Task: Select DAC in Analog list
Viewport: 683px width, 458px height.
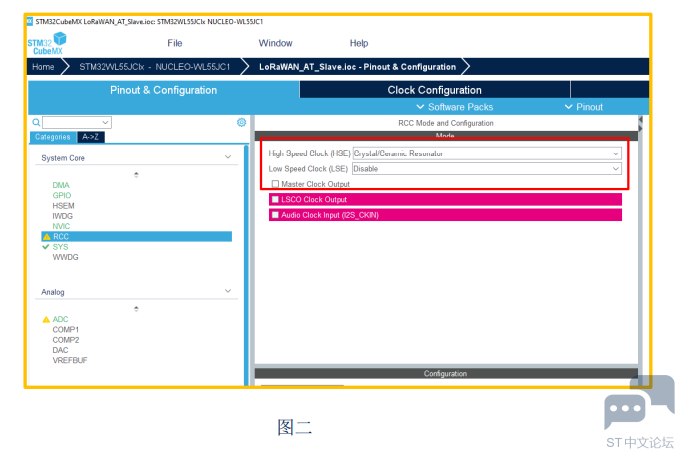Action: pyautogui.click(x=61, y=350)
